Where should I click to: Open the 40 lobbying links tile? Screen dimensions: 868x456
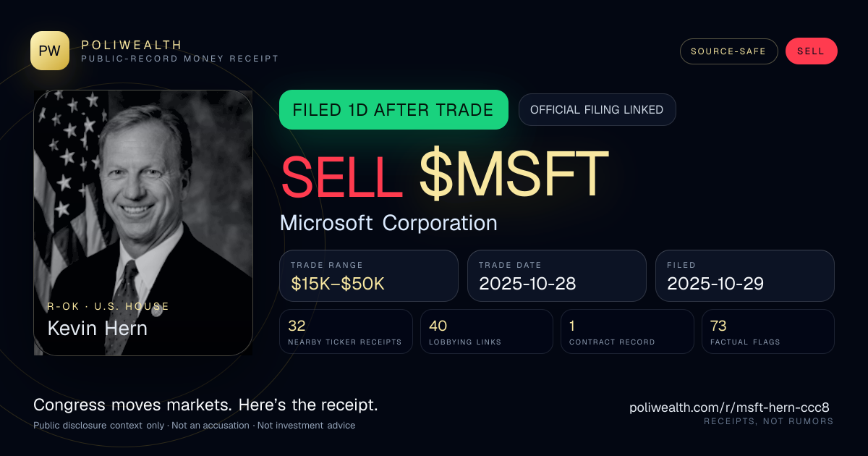tap(487, 332)
